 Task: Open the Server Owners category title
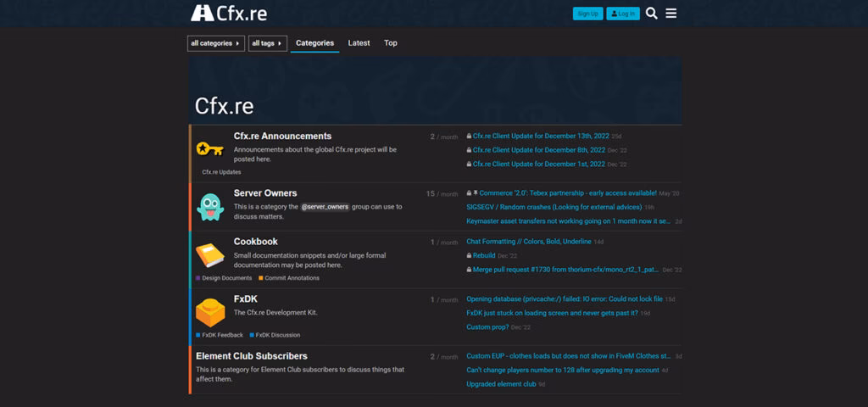[x=265, y=193]
